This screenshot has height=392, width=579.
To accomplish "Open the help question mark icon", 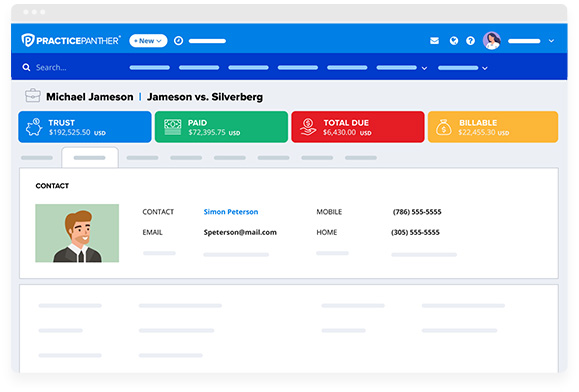I will click(470, 41).
